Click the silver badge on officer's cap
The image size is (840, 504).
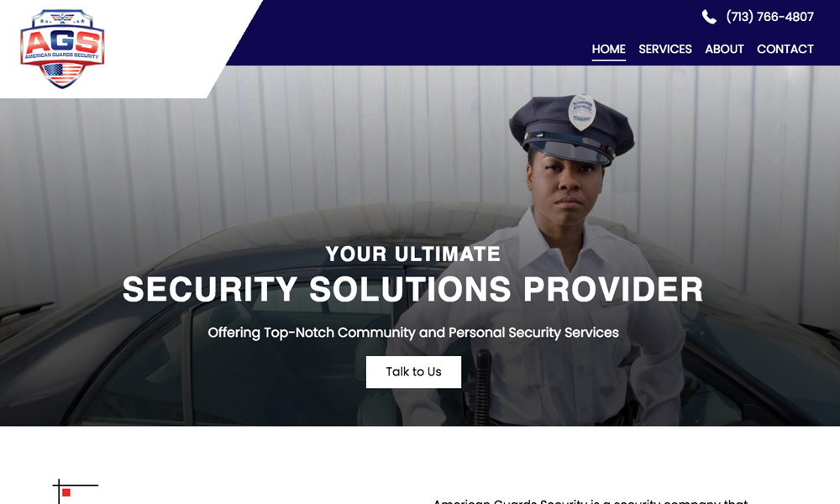click(582, 112)
